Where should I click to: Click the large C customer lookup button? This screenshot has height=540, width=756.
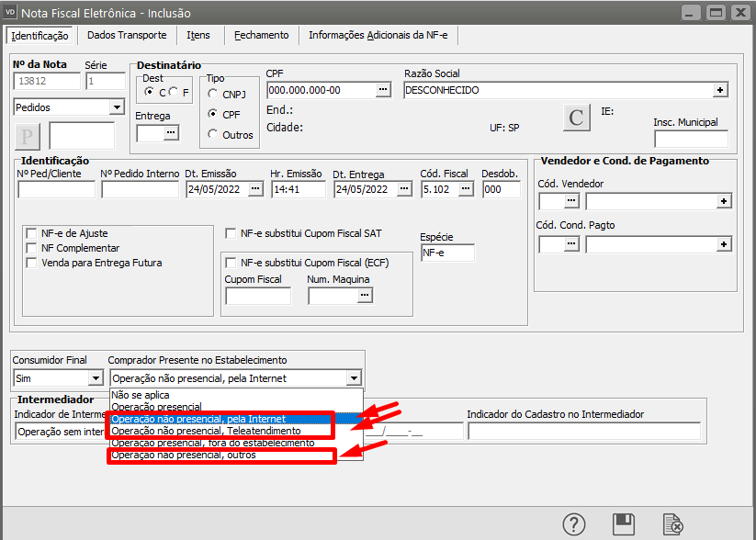[x=576, y=118]
